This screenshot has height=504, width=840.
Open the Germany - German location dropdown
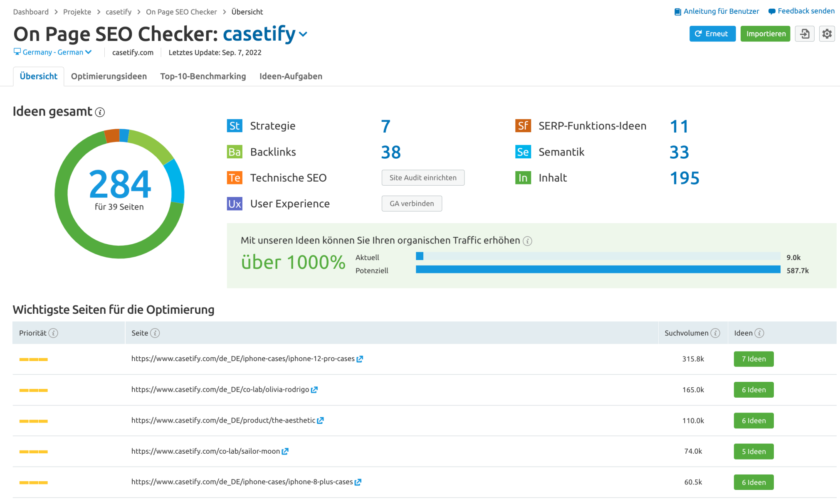[x=52, y=52]
